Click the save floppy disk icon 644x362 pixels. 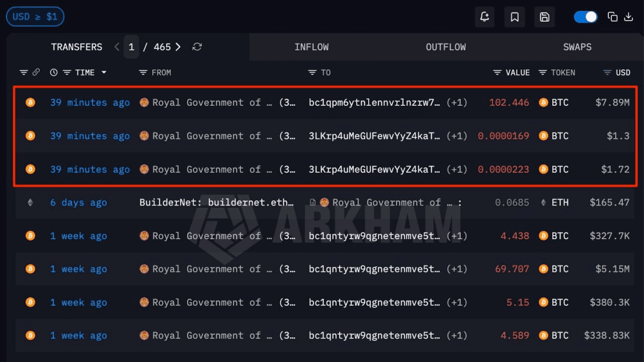pyautogui.click(x=544, y=17)
